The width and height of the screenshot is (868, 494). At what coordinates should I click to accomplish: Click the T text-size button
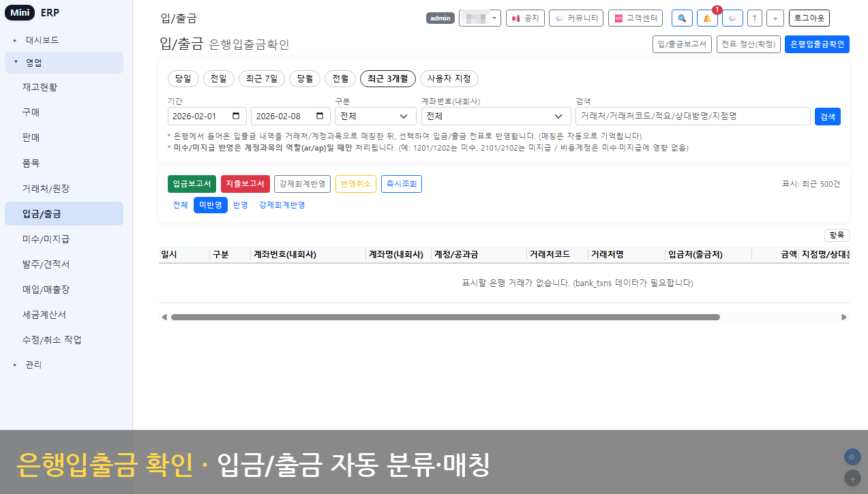pos(755,18)
